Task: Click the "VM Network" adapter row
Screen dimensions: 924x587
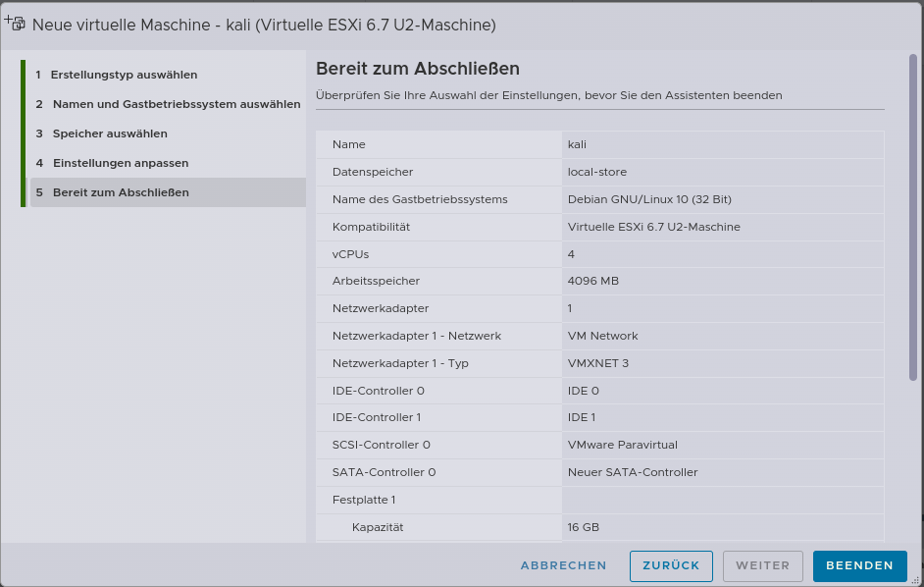Action: coord(602,336)
